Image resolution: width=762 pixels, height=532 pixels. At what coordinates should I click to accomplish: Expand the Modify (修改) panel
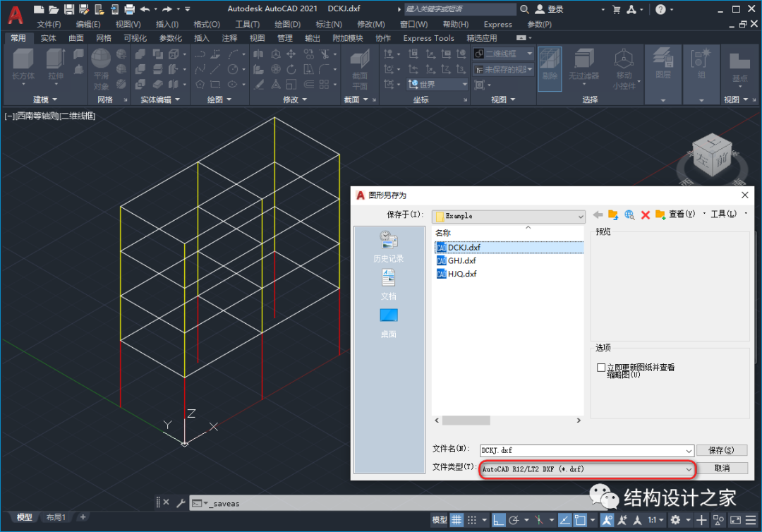coord(295,99)
